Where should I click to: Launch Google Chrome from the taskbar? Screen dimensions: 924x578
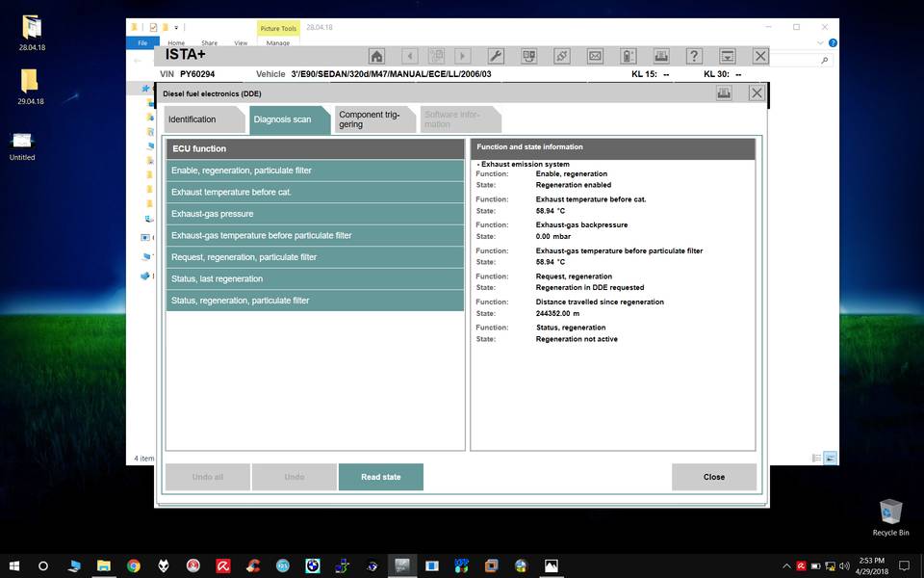click(x=134, y=566)
